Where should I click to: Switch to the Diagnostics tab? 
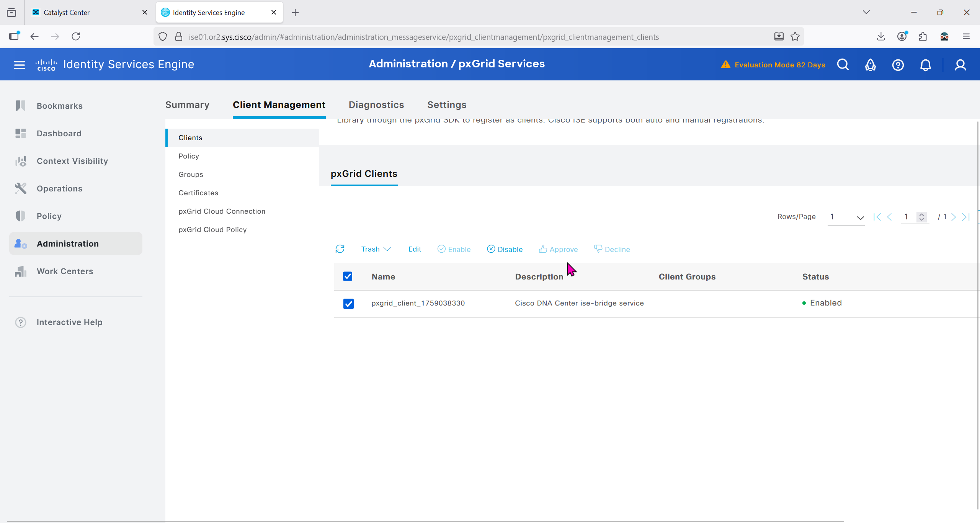(376, 105)
